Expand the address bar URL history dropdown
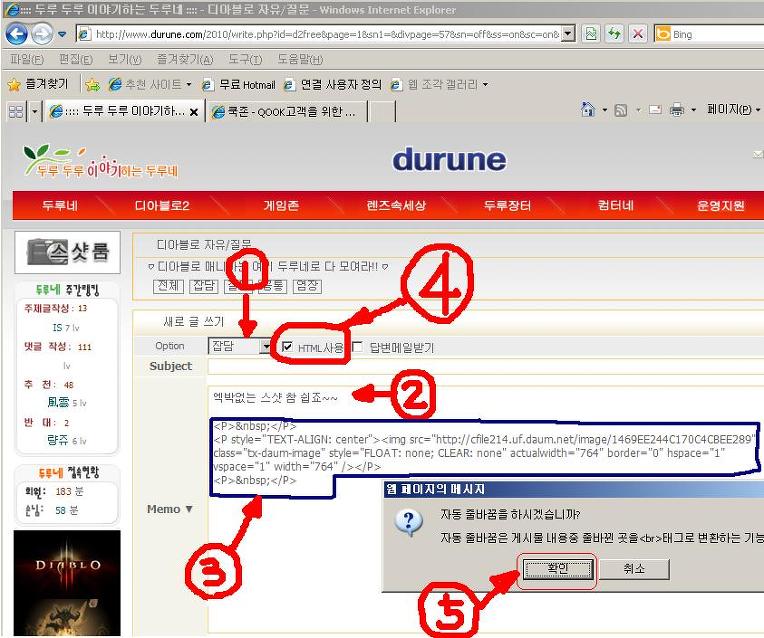The image size is (764, 638). pyautogui.click(x=568, y=34)
